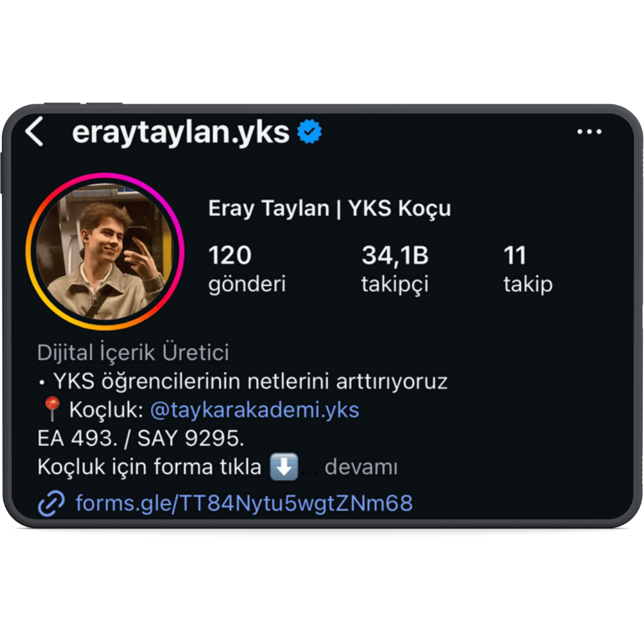Screen dimensions: 644x644
Task: Expand bio with 'devamı'
Action: point(361,467)
